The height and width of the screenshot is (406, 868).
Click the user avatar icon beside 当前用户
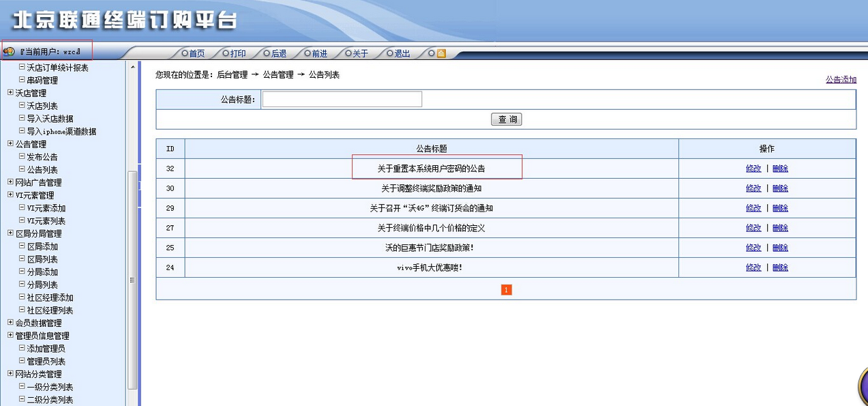[x=9, y=51]
